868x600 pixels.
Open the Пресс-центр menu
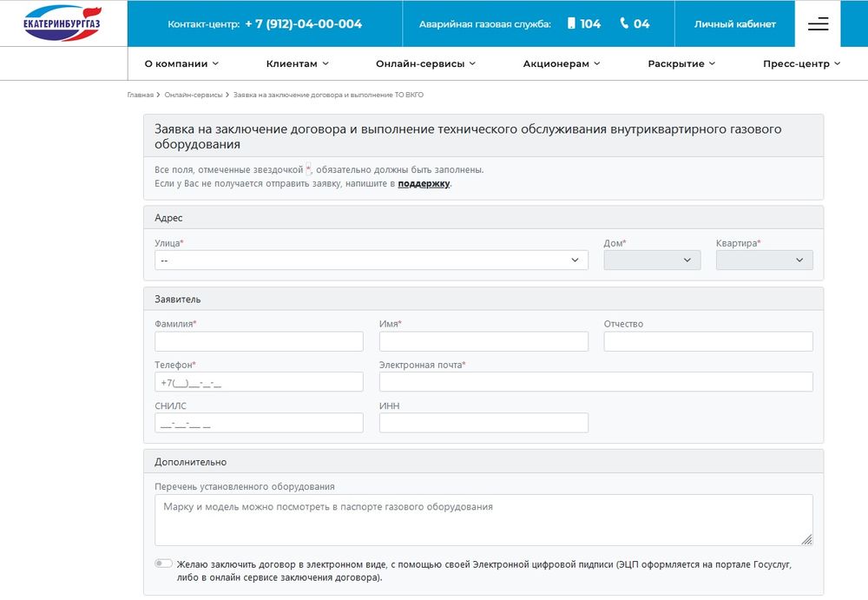coord(801,63)
